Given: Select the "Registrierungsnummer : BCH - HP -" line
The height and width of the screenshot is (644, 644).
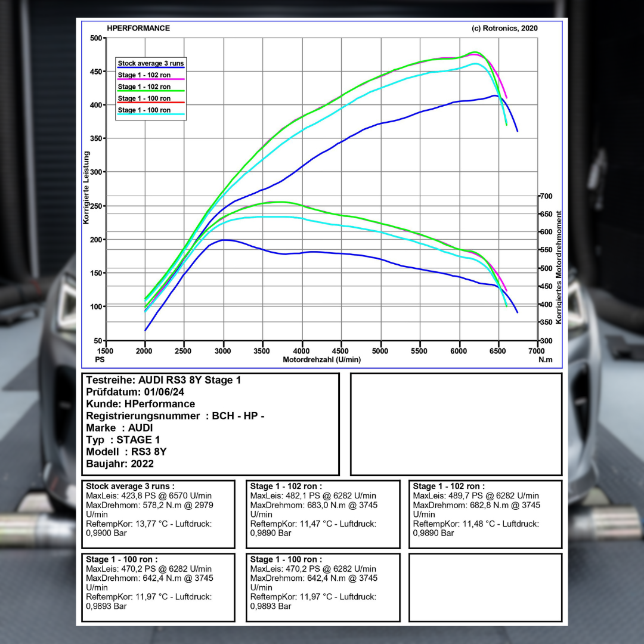Looking at the screenshot, I should point(175,416).
